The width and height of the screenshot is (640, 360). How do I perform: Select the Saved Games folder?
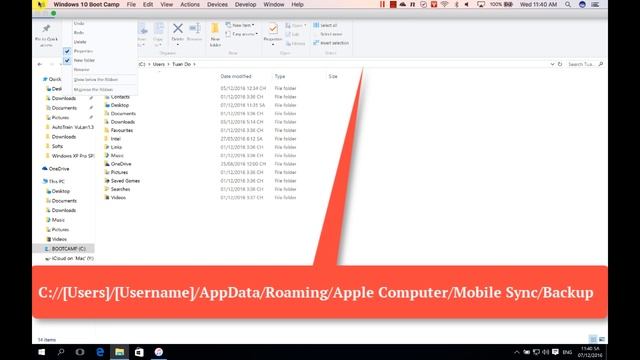point(122,181)
